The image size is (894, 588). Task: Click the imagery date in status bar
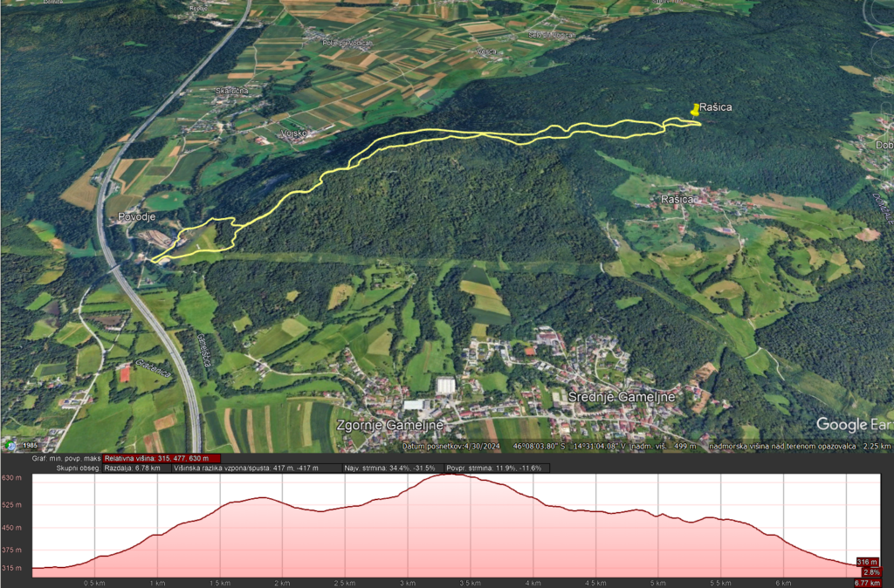[446, 447]
